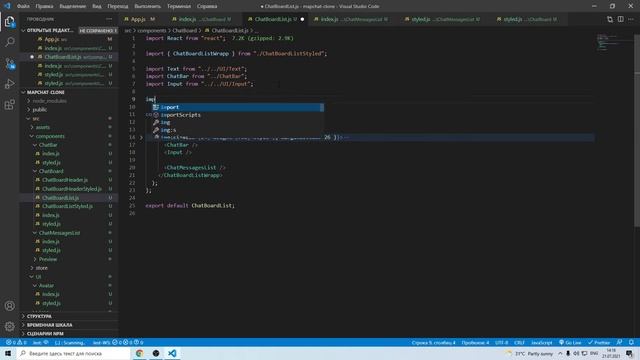This screenshot has height=360, width=640.
Task: Unfold the collapsed code at line 14
Action: (141, 138)
